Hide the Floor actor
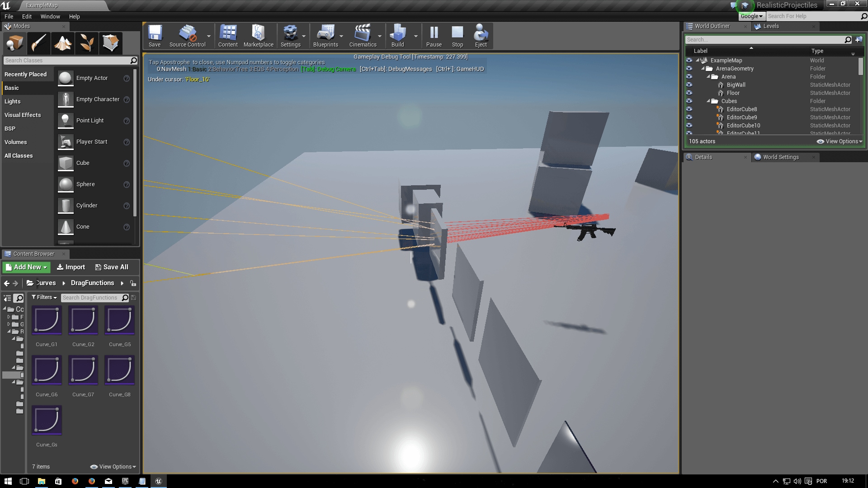This screenshot has width=868, height=488. [689, 93]
